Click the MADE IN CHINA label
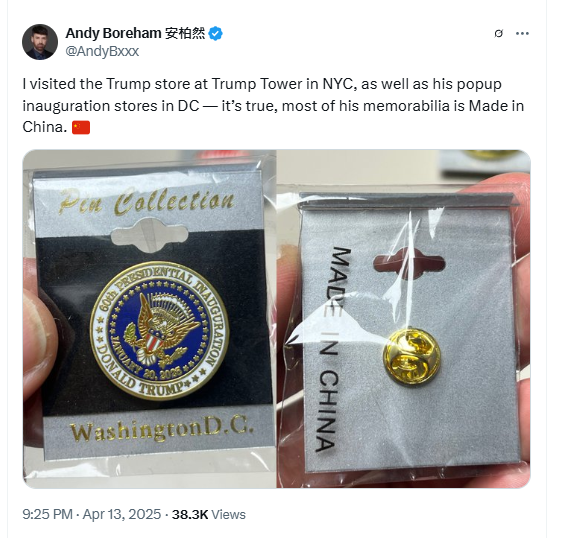Screen dimensions: 564x538 (329, 349)
